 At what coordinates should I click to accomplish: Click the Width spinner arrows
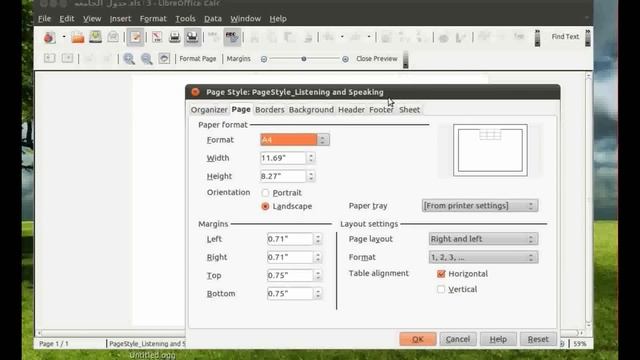(x=311, y=158)
